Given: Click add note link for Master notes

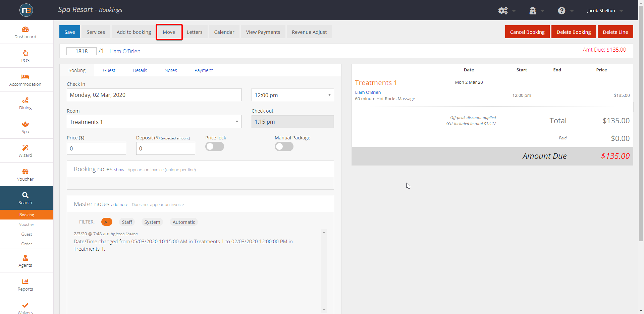Looking at the screenshot, I should [x=120, y=205].
